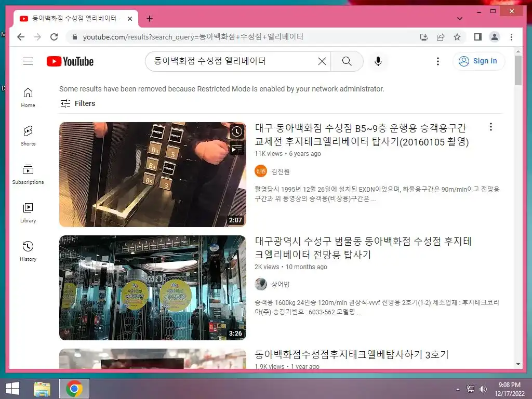This screenshot has width=532, height=399.
Task: Add first video to Watch later
Action: 236,131
